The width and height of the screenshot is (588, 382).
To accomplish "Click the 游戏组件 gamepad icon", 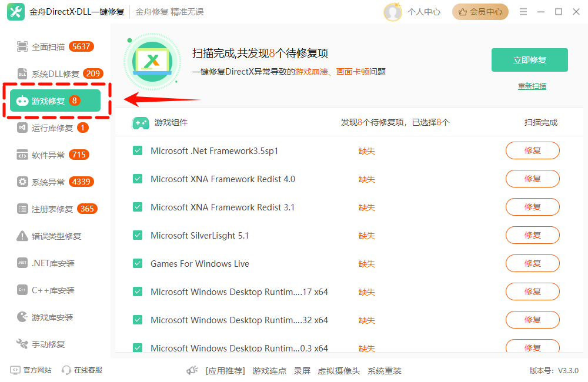I will (x=141, y=123).
